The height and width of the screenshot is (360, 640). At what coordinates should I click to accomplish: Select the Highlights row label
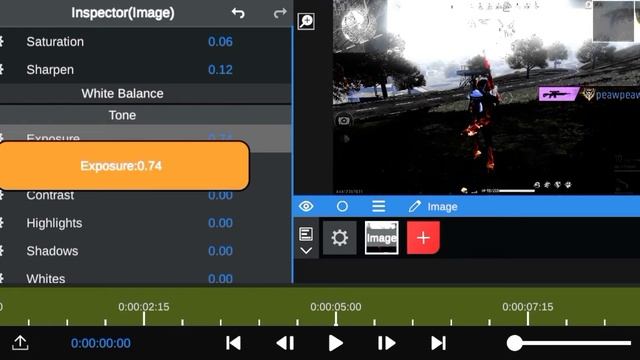[54, 223]
